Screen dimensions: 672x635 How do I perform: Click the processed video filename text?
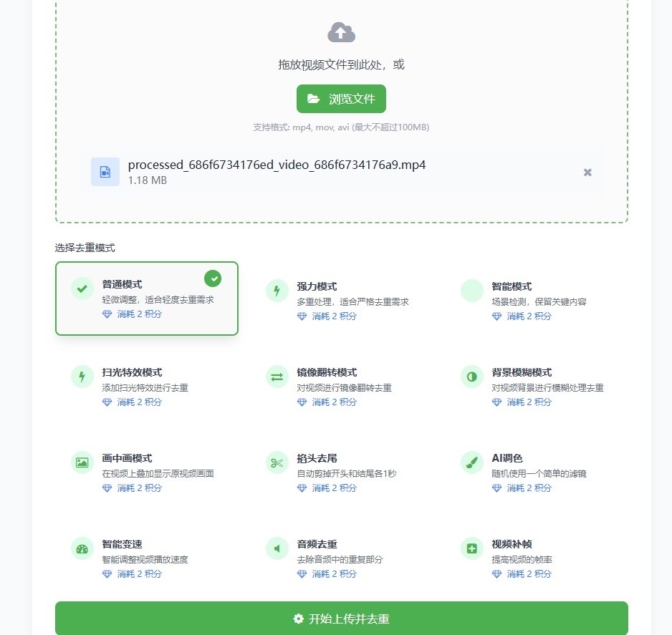click(x=277, y=165)
